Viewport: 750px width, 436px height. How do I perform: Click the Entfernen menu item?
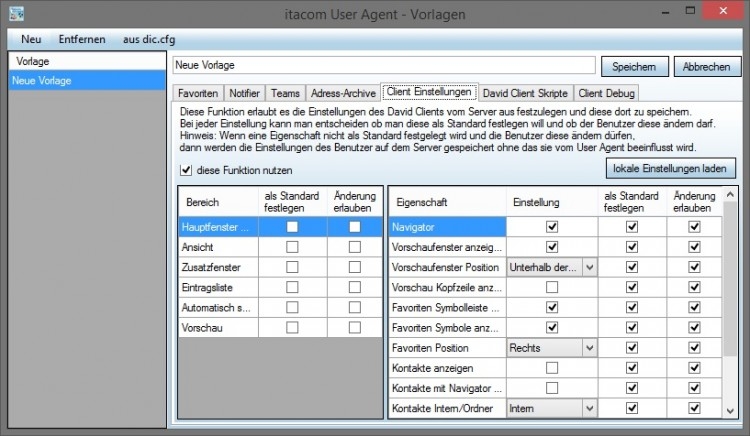[x=82, y=39]
